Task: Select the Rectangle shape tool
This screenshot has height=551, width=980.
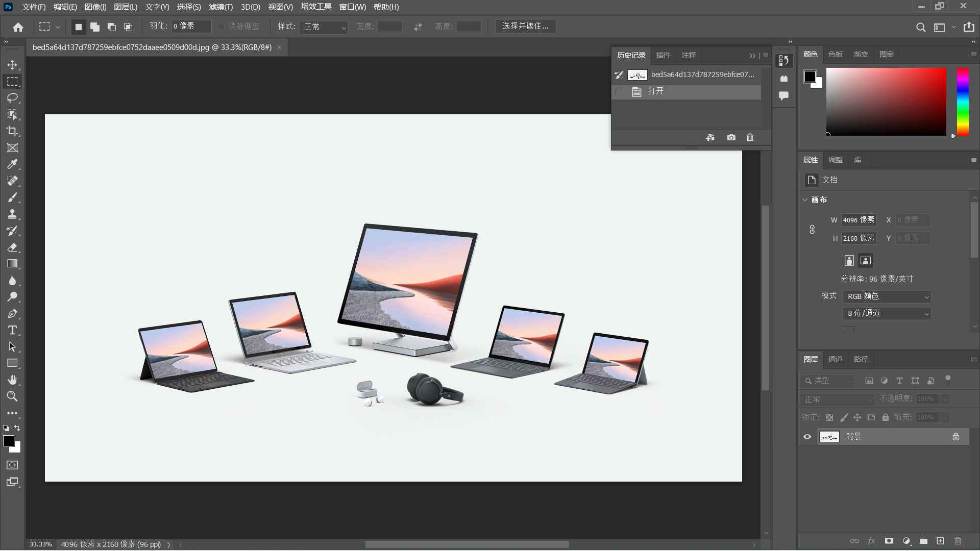Action: pos(12,363)
